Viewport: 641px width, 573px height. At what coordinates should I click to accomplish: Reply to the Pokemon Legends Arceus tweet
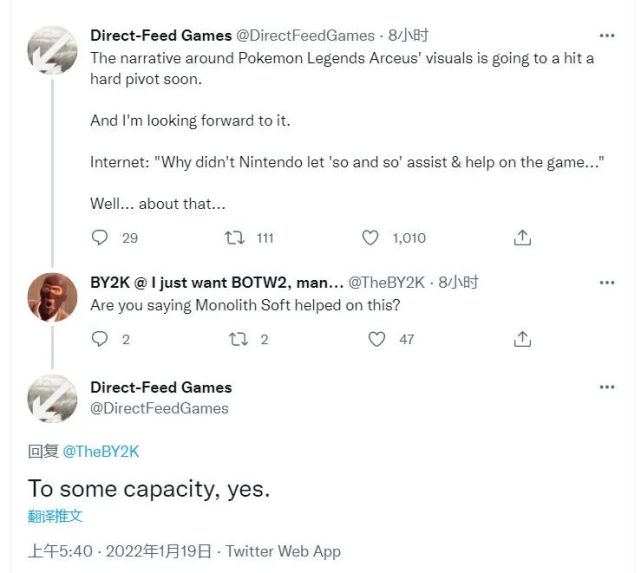coord(100,238)
